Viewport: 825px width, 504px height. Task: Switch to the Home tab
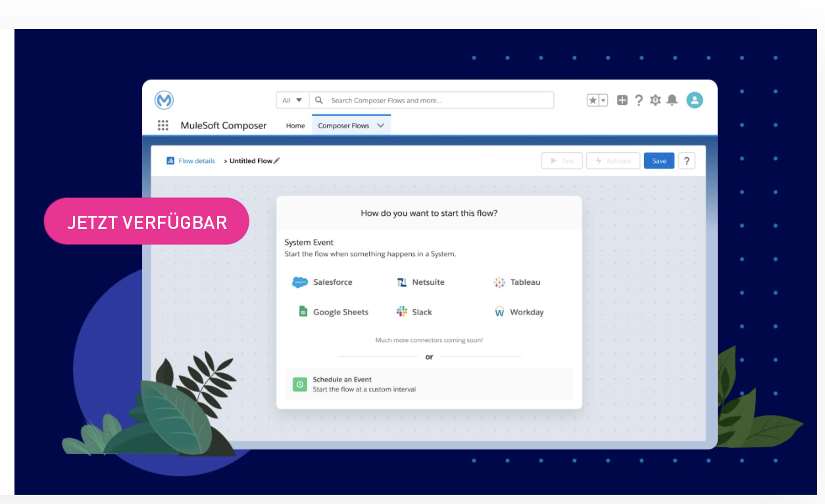(295, 126)
